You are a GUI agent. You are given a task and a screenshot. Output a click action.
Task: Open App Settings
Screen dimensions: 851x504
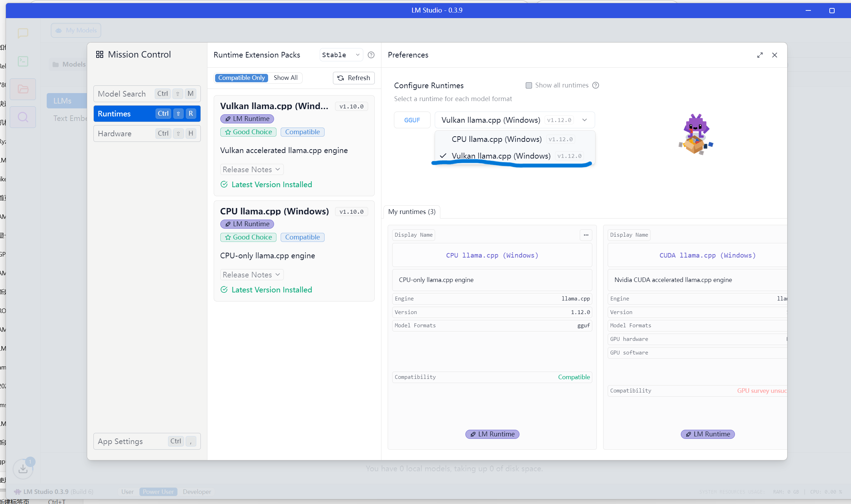coord(147,441)
